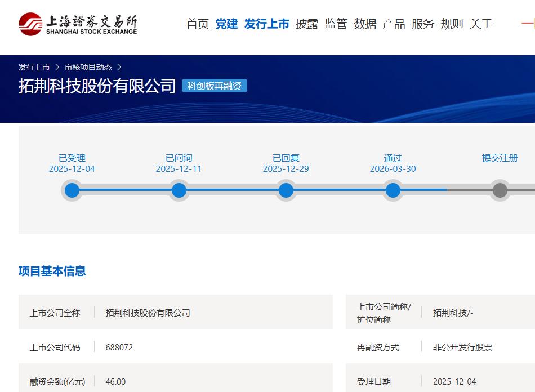Go to the 规则 section
The image size is (535, 392).
(x=452, y=24)
